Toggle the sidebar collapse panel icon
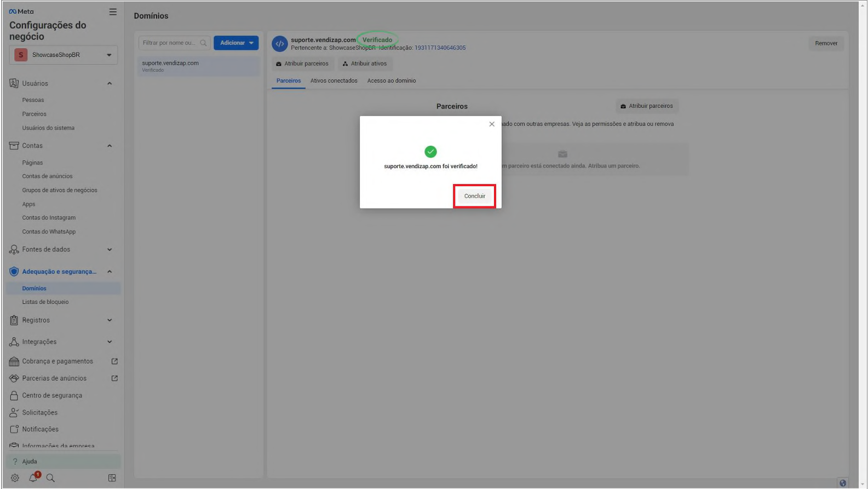The width and height of the screenshot is (868, 489). click(112, 478)
